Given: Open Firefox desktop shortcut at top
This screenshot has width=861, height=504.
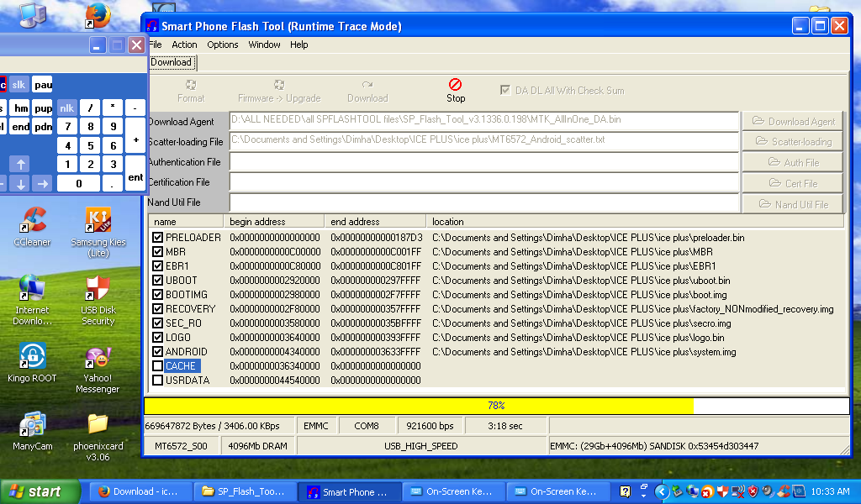Looking at the screenshot, I should click(x=98, y=15).
